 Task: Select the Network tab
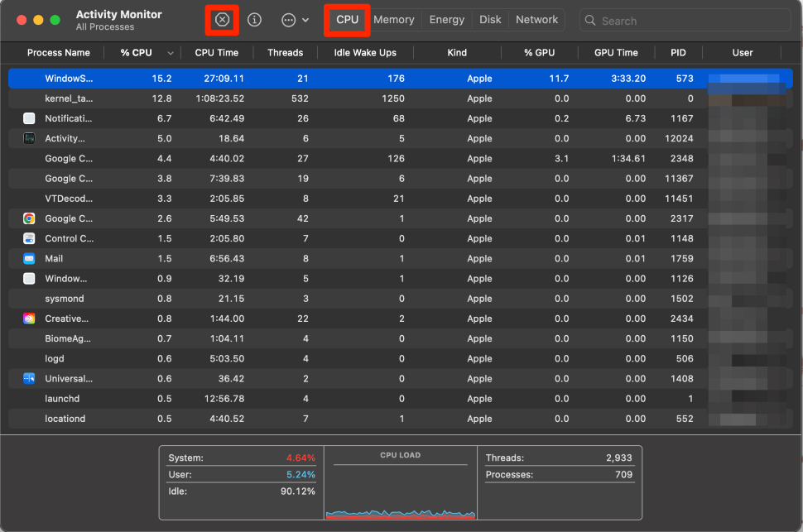coord(536,20)
